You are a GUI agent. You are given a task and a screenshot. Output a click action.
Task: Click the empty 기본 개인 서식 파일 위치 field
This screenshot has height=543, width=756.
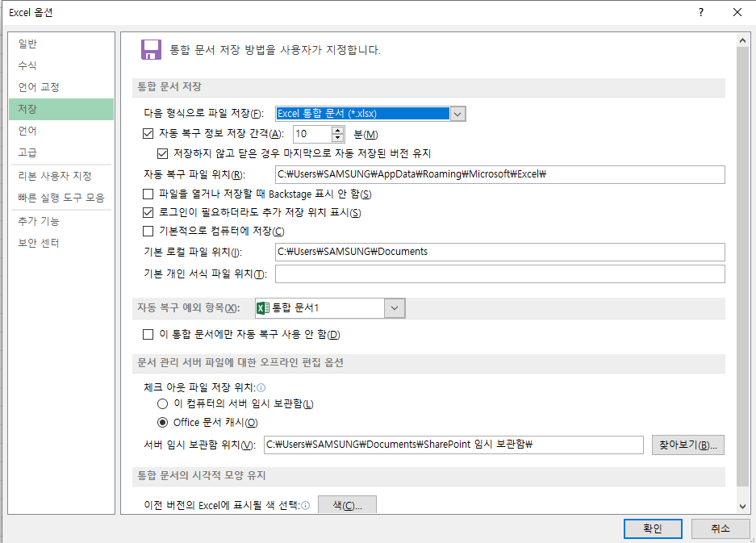(500, 274)
